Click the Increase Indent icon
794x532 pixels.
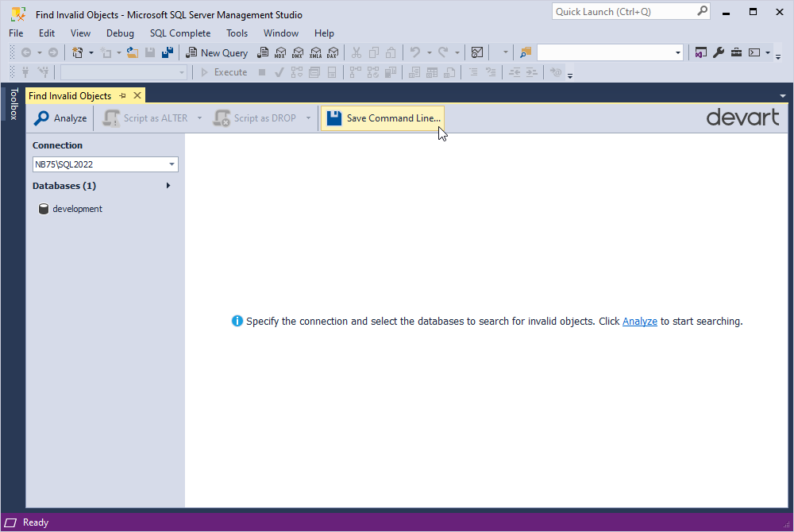[531, 72]
